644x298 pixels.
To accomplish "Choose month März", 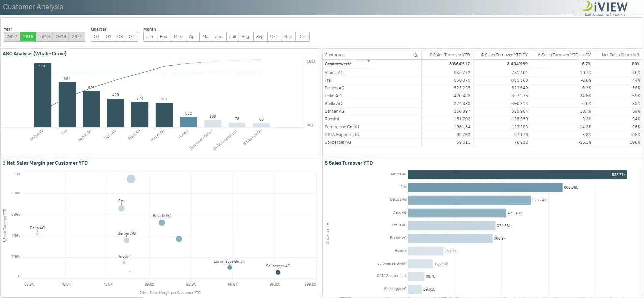I will coord(179,37).
